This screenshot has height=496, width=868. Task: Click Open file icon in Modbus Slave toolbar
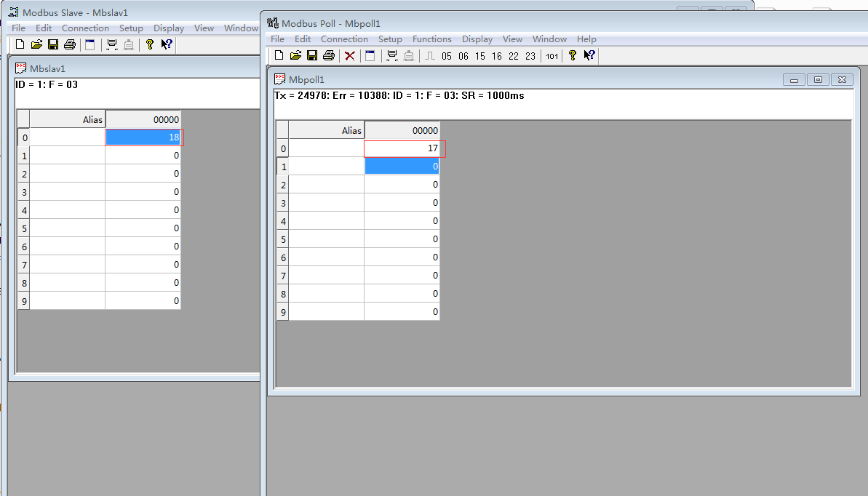pos(36,44)
